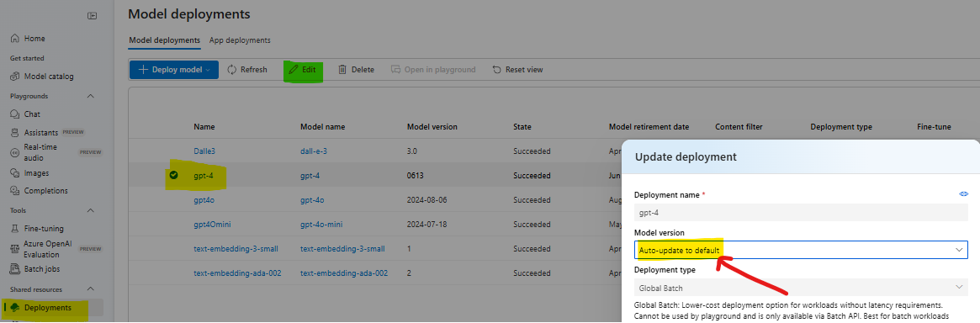980x323 pixels.
Task: Open the gpt4Omini deployment link
Action: click(213, 225)
